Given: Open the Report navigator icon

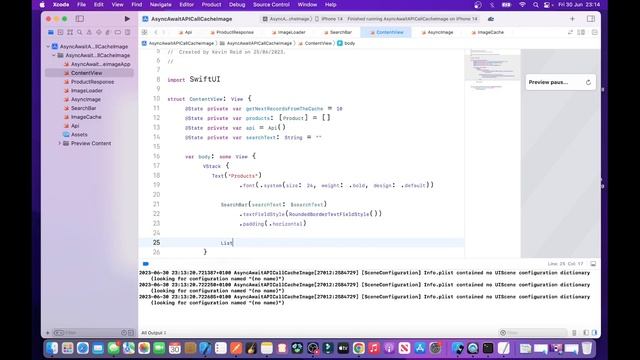Looking at the screenshot, I should point(127,32).
